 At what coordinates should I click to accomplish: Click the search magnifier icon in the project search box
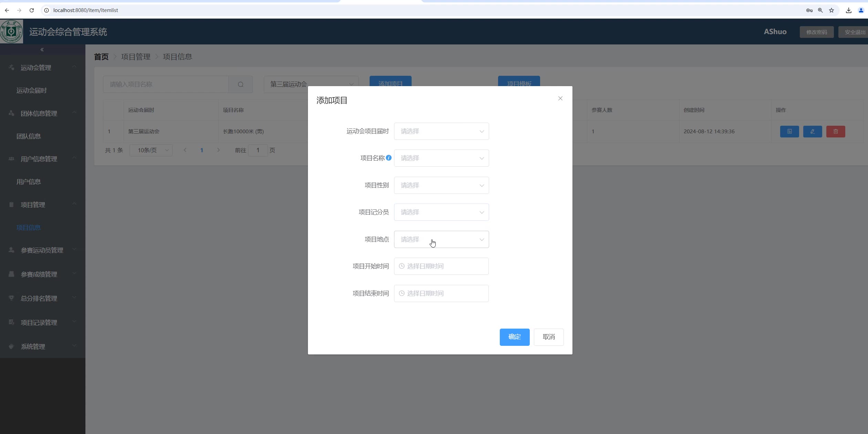tap(241, 84)
